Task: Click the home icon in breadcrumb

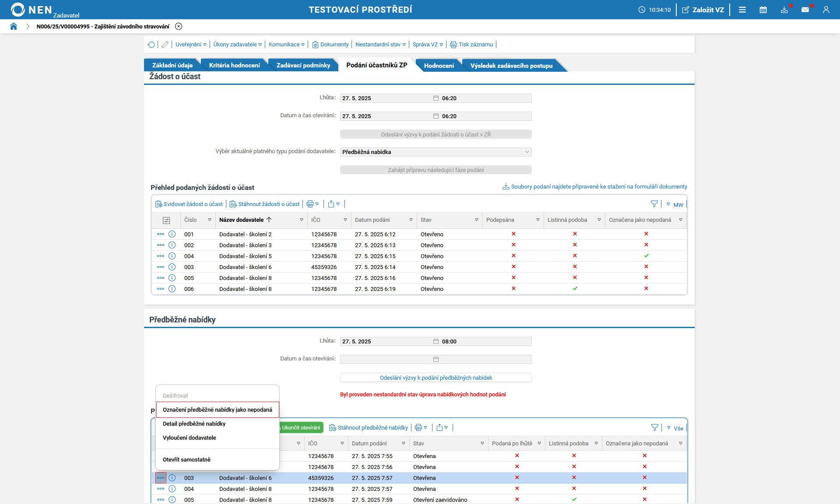Action: (x=14, y=26)
